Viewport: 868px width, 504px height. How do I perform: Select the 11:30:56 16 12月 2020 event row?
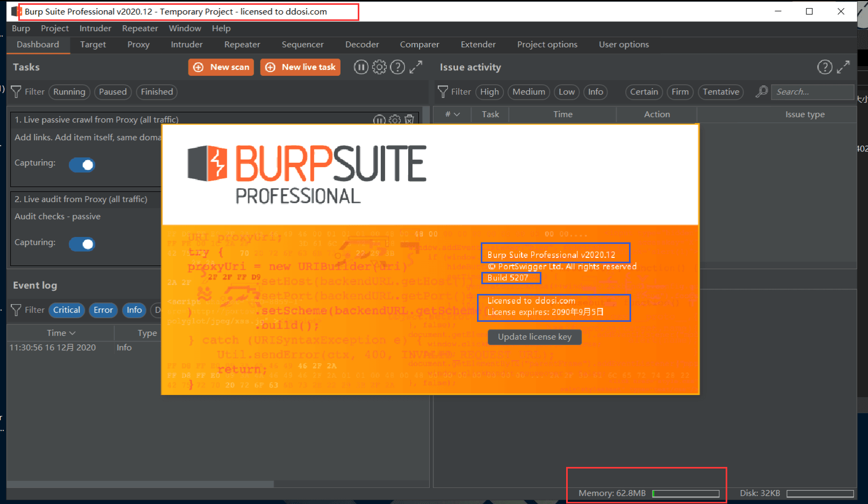pyautogui.click(x=84, y=348)
